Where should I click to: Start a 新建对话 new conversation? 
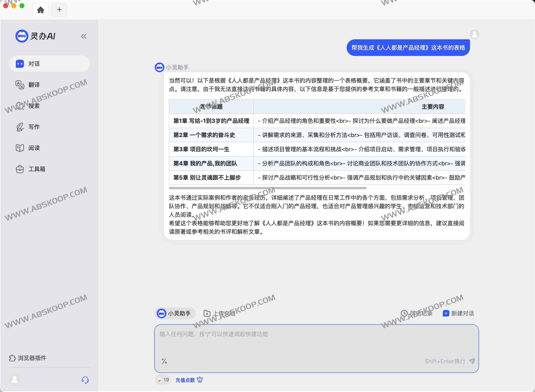coord(458,313)
